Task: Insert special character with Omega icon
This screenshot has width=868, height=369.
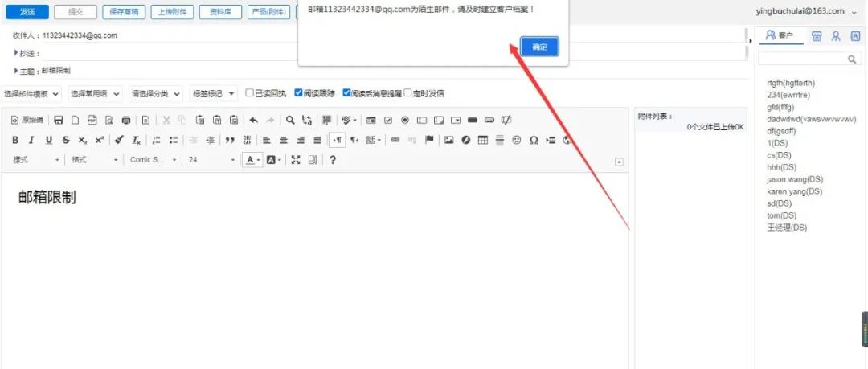Action: [x=534, y=140]
